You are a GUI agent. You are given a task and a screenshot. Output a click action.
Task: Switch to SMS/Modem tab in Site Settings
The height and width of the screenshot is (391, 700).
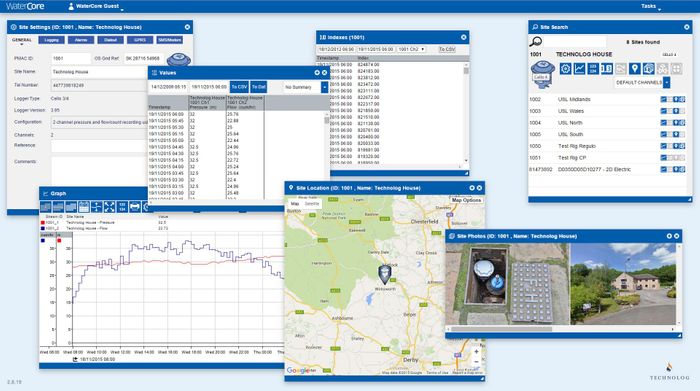170,40
